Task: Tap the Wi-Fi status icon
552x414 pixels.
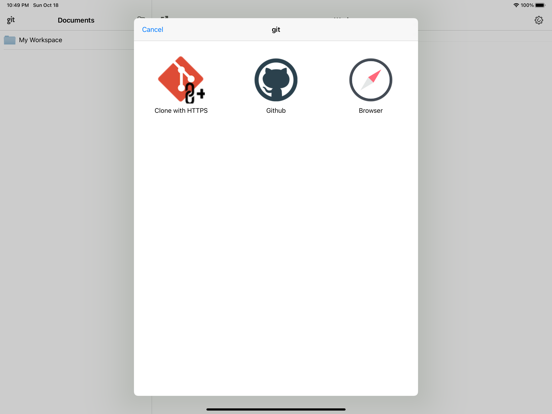Action: point(516,5)
